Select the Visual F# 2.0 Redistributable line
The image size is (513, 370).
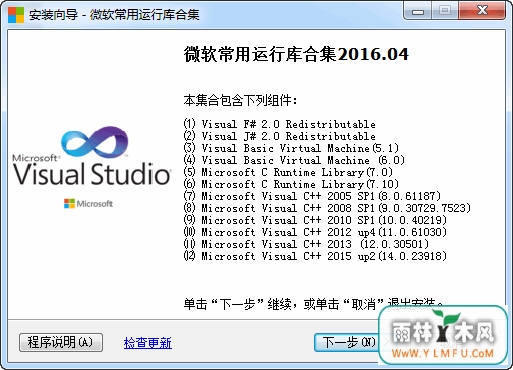pyautogui.click(x=279, y=124)
